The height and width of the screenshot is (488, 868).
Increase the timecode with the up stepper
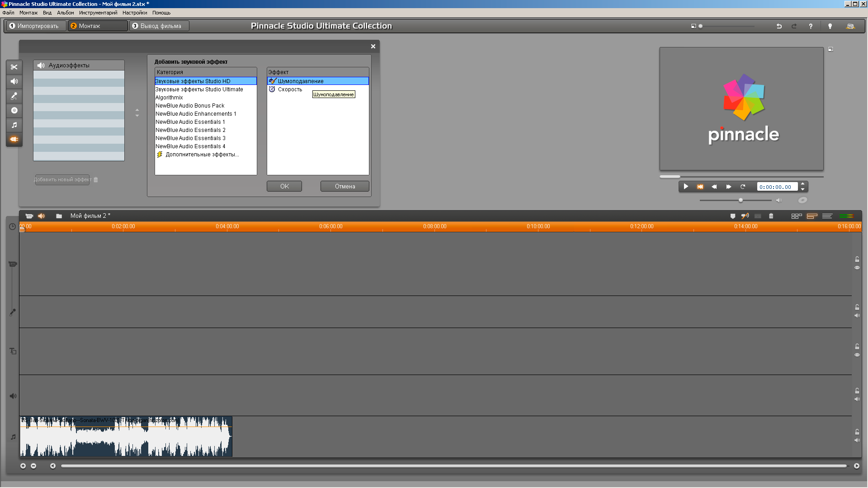click(x=802, y=184)
